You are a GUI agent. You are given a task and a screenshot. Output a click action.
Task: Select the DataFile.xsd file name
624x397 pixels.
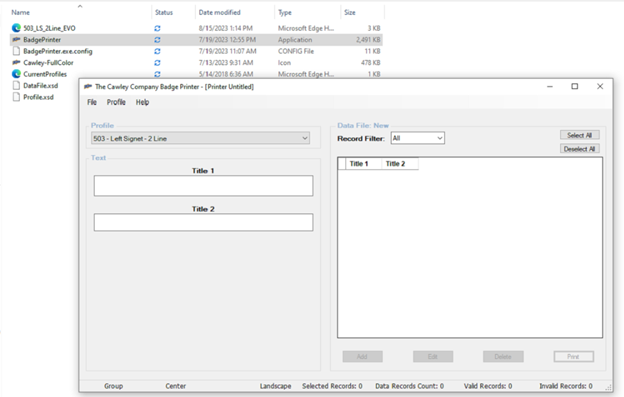pyautogui.click(x=41, y=86)
